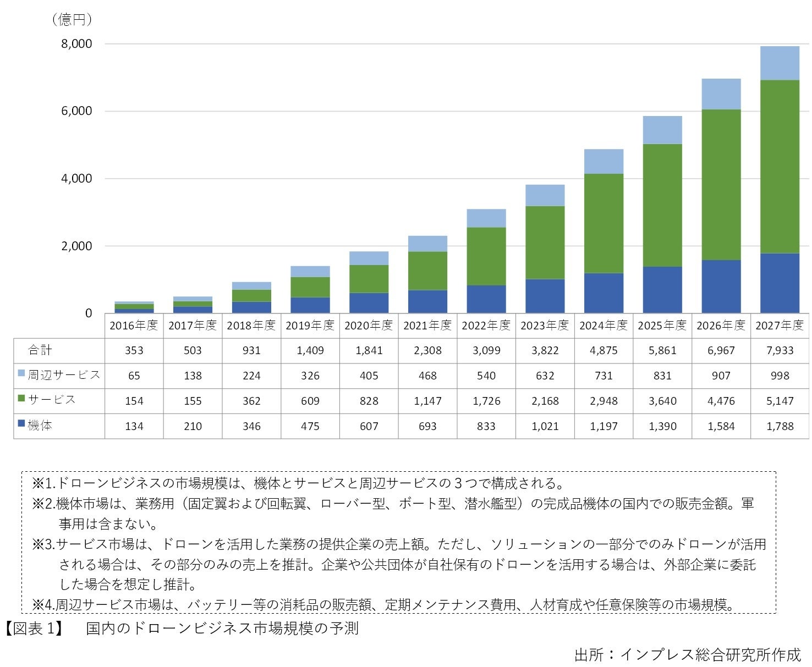The height and width of the screenshot is (667, 812).
Task: Click the 2027年度 column header
Action: 779,326
